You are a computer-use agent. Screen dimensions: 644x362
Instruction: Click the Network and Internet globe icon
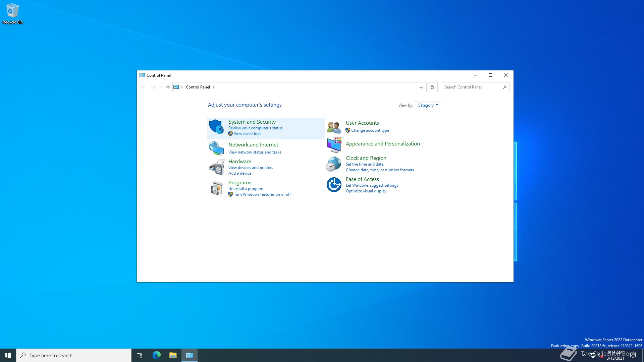click(216, 148)
